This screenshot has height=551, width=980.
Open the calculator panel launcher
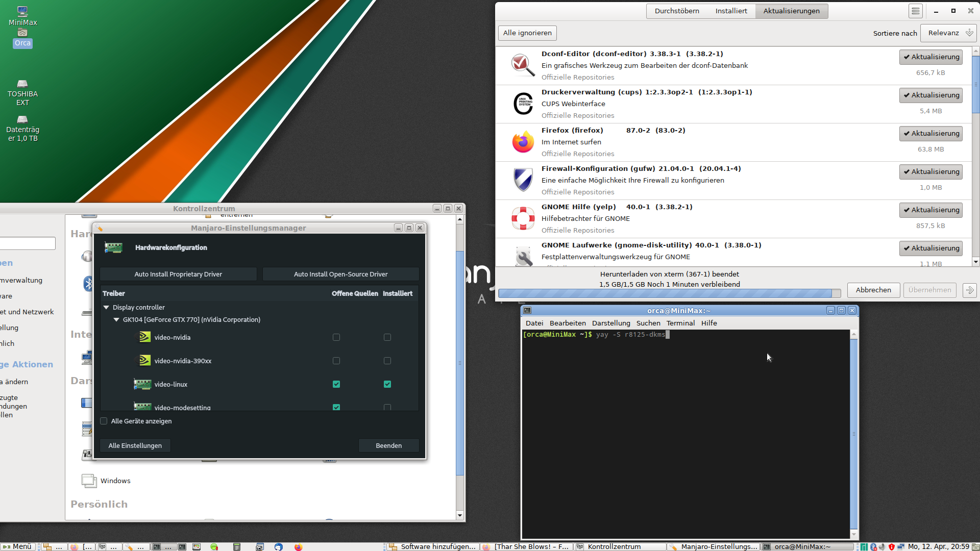coord(237,547)
